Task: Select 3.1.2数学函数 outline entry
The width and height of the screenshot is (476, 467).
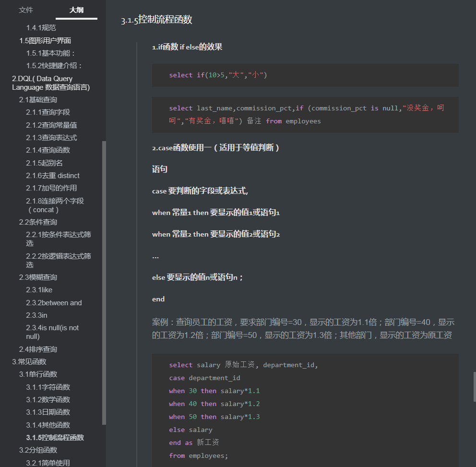Action: [48, 399]
